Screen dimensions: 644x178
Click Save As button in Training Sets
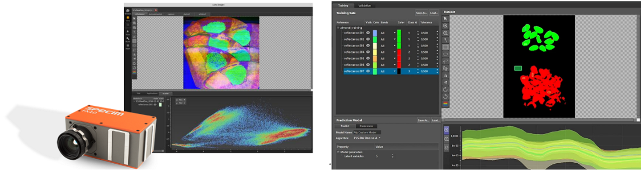421,13
